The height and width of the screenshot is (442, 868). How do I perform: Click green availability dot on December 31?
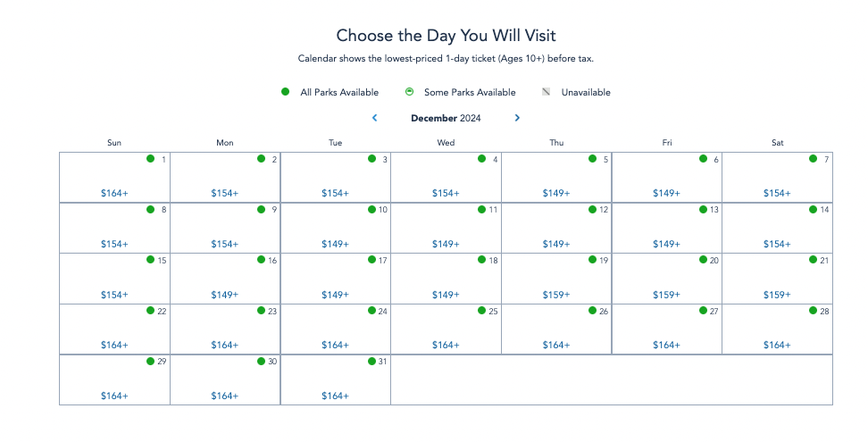(x=371, y=362)
